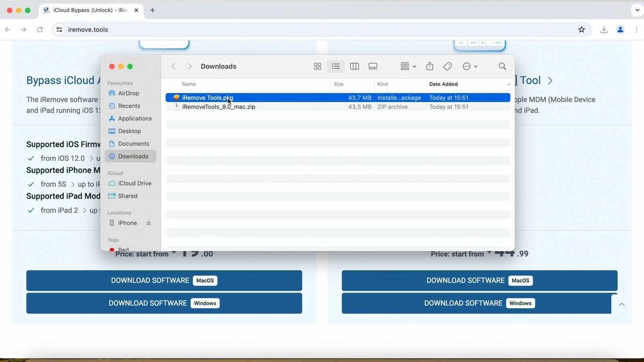
Task: Switch Finder to list view
Action: [x=336, y=66]
